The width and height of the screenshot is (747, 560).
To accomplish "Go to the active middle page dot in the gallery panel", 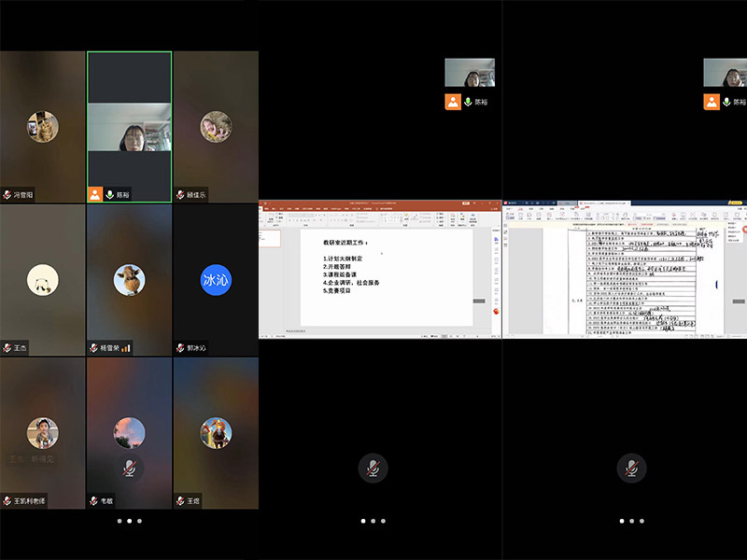I will [130, 521].
